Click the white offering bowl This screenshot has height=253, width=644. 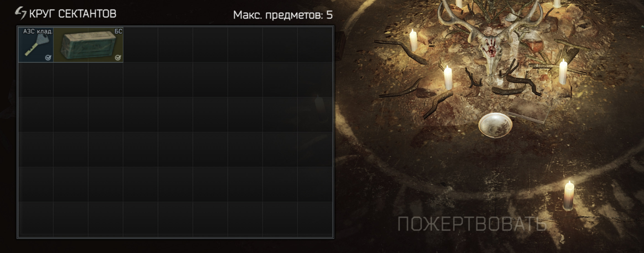tap(495, 125)
